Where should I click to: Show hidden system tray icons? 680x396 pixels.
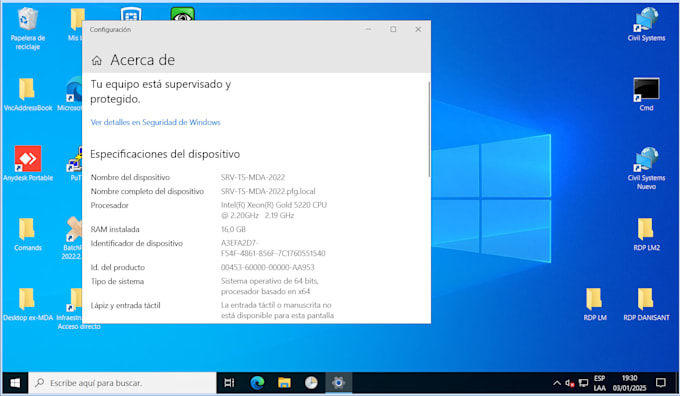tap(557, 383)
